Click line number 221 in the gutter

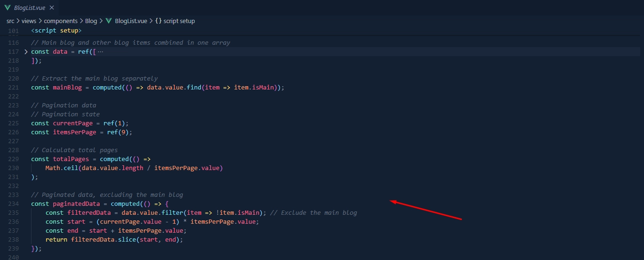click(13, 88)
